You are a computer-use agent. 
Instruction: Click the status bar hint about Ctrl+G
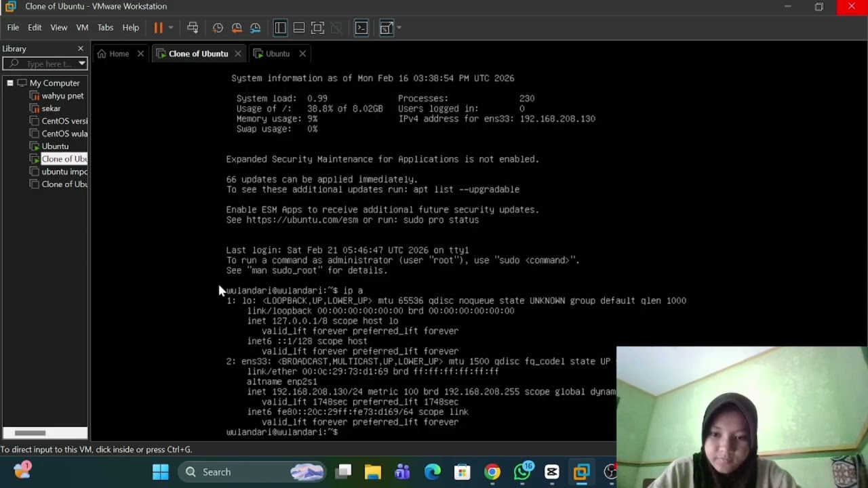[96, 449]
